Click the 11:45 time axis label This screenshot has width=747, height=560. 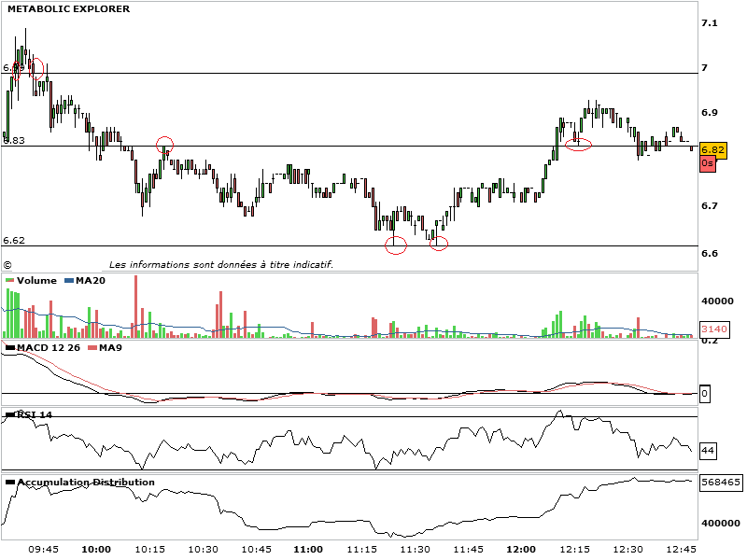click(x=469, y=550)
